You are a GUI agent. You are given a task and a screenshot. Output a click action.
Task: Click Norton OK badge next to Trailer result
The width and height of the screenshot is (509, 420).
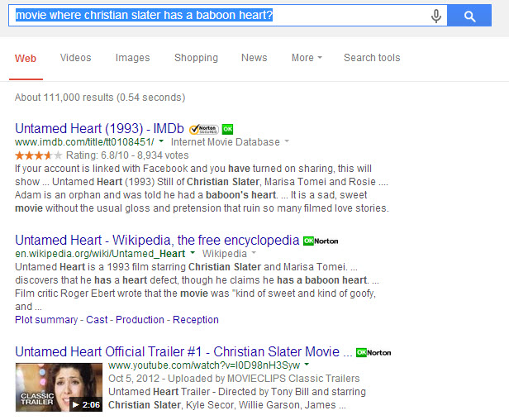pyautogui.click(x=373, y=352)
